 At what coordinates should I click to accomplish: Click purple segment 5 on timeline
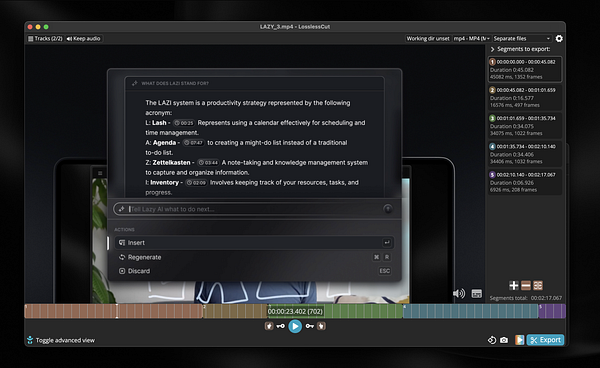(x=552, y=311)
